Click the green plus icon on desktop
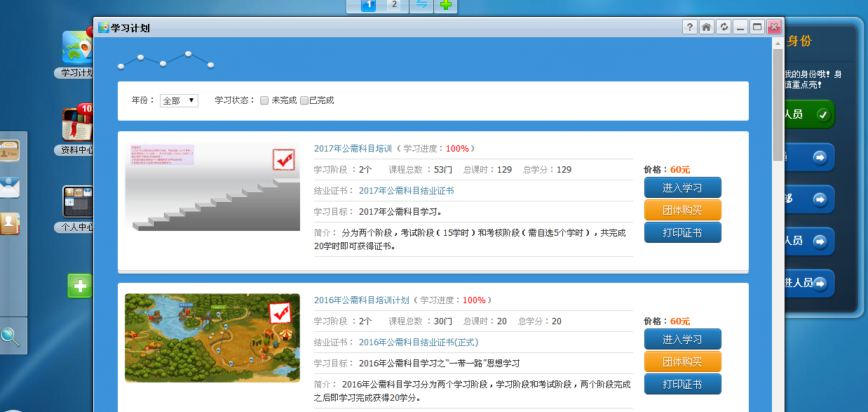The height and width of the screenshot is (412, 868). click(79, 286)
